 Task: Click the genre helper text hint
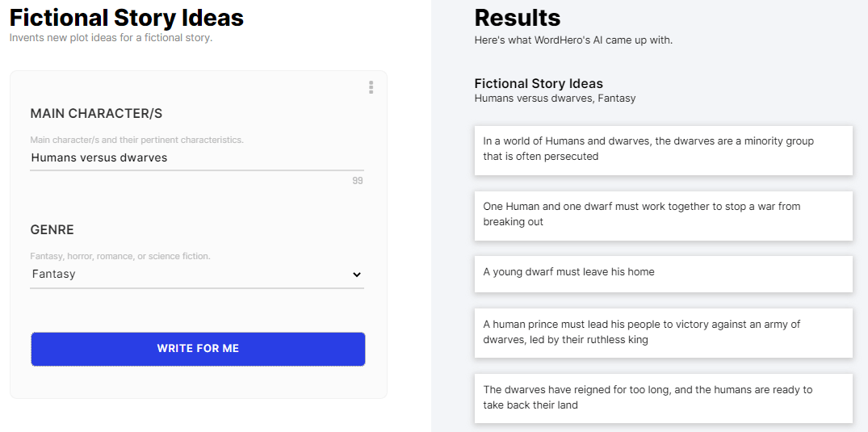pyautogui.click(x=120, y=257)
